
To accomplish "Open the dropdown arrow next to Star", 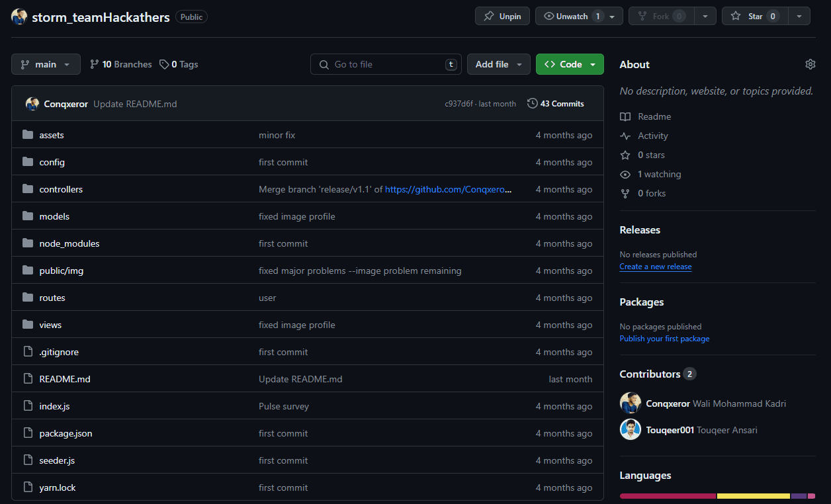I will tap(799, 17).
